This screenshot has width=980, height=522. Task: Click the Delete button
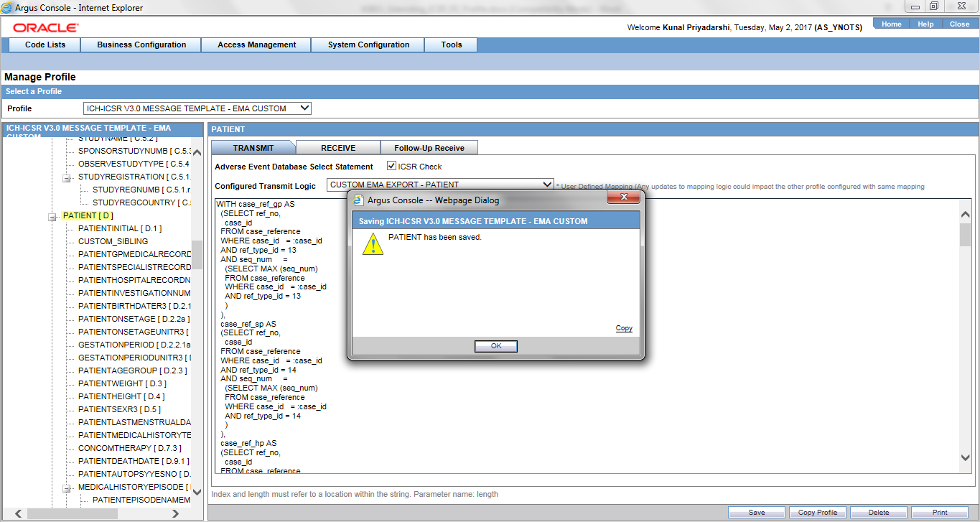click(x=879, y=513)
